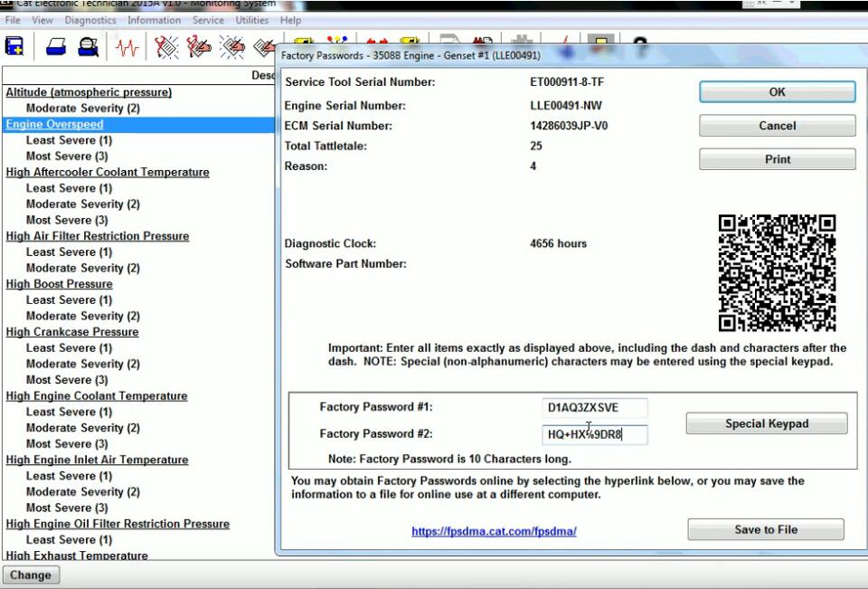Select Moderate Severity (2) under Altitude

[83, 108]
